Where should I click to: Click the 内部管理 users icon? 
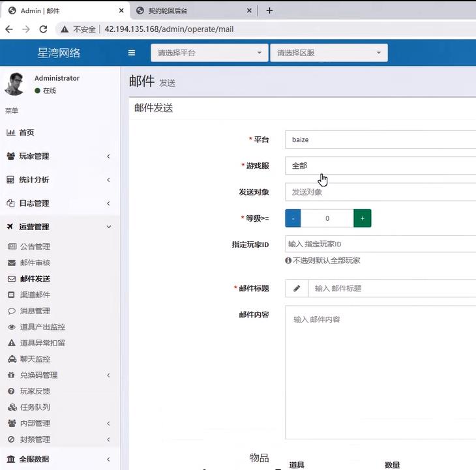click(12, 423)
